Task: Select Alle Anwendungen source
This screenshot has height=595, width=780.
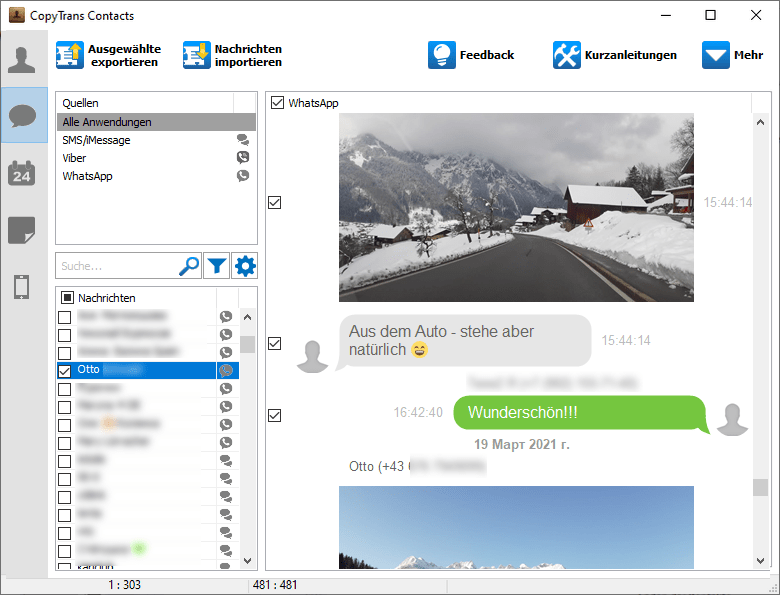Action: click(156, 122)
